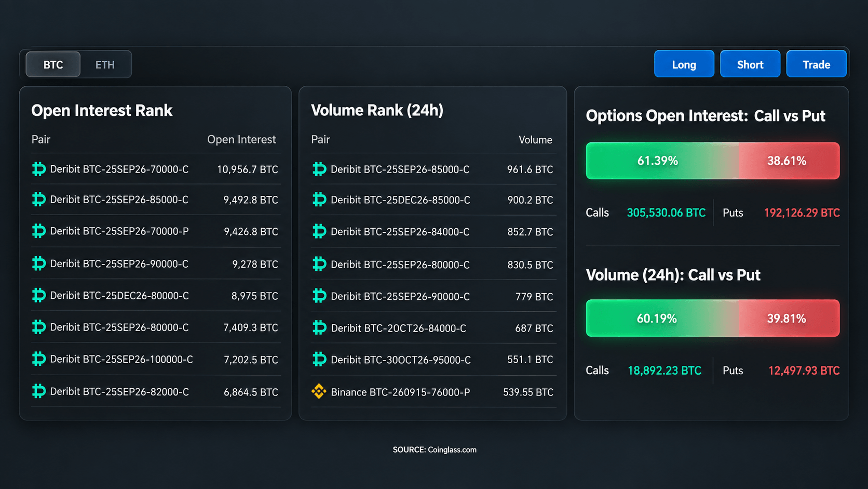The width and height of the screenshot is (868, 489).
Task: Click Deribit icon beside BTC-25SEP26-90000-C open interest
Action: pyautogui.click(x=39, y=263)
